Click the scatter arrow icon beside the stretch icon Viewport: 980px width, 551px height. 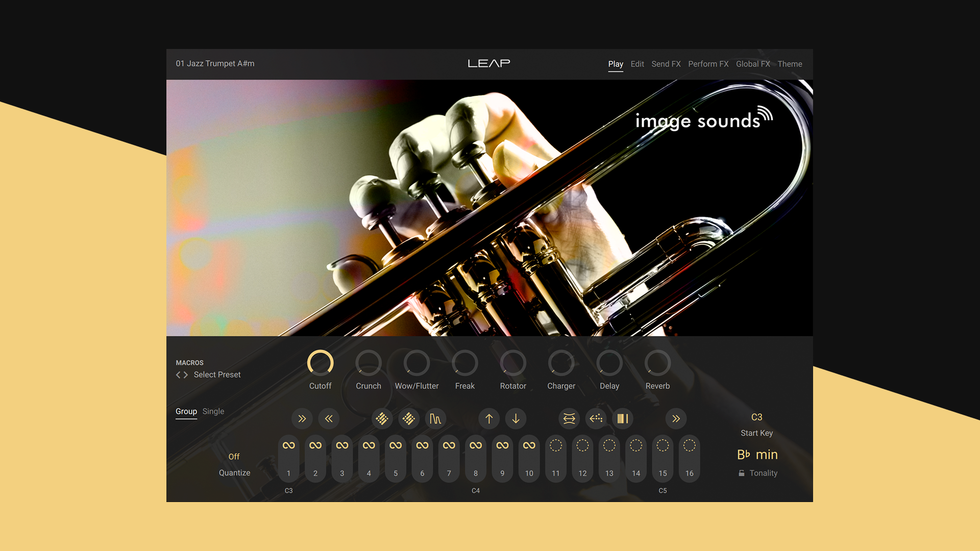(596, 418)
